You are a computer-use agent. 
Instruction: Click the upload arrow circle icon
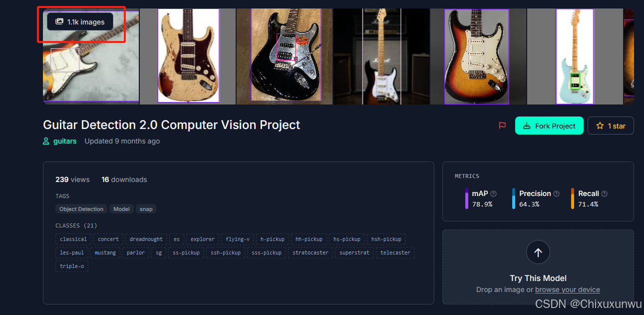point(538,252)
